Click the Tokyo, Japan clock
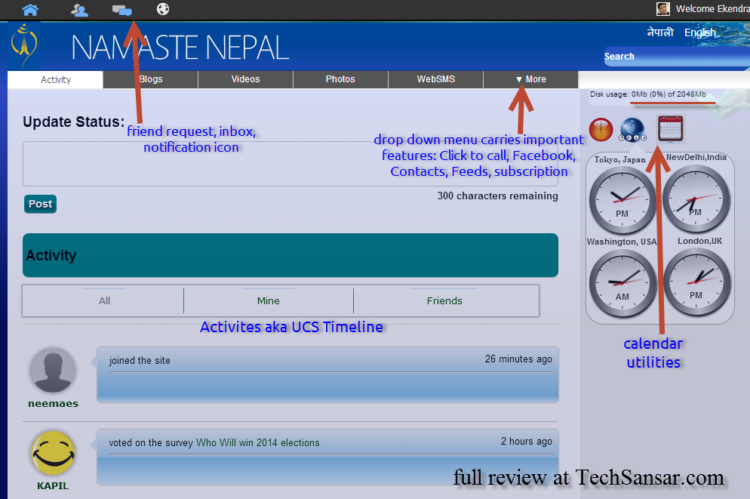The height and width of the screenshot is (499, 750). click(622, 199)
